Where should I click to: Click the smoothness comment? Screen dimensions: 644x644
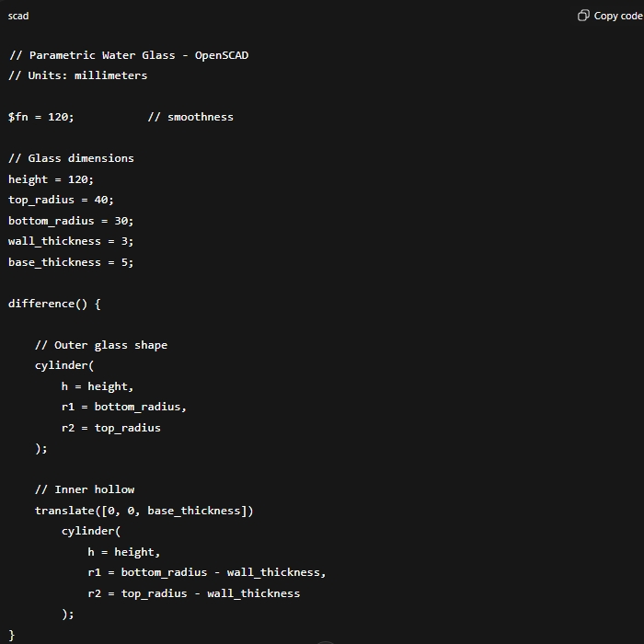[x=190, y=117]
